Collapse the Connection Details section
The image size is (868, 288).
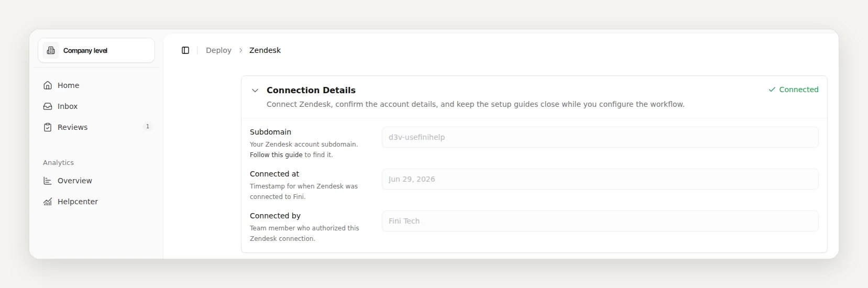pos(255,91)
